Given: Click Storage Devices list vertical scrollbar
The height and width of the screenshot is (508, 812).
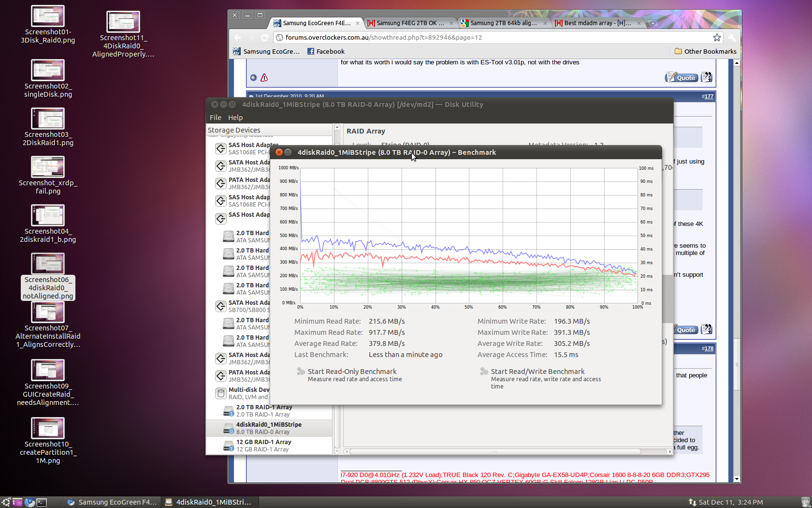Looking at the screenshot, I should coord(336,290).
